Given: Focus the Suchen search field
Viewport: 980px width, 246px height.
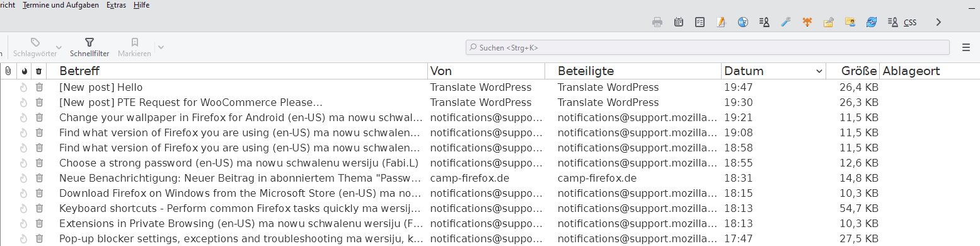Looking at the screenshot, I should coord(707,47).
